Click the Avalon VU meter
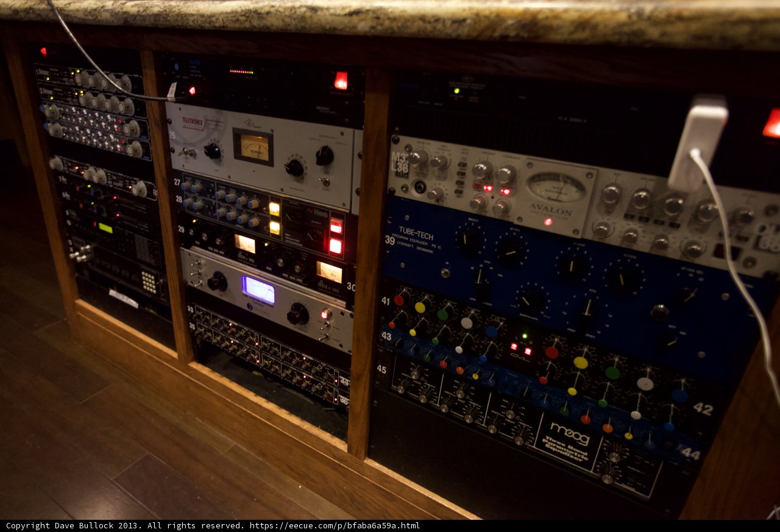The height and width of the screenshot is (532, 780). coord(556,186)
